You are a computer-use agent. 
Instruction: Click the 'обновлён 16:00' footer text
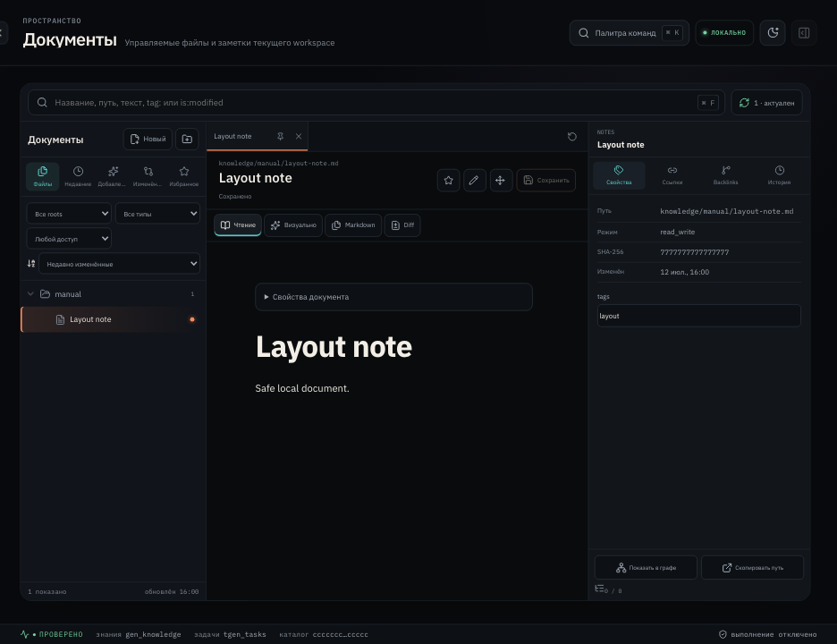[172, 591]
